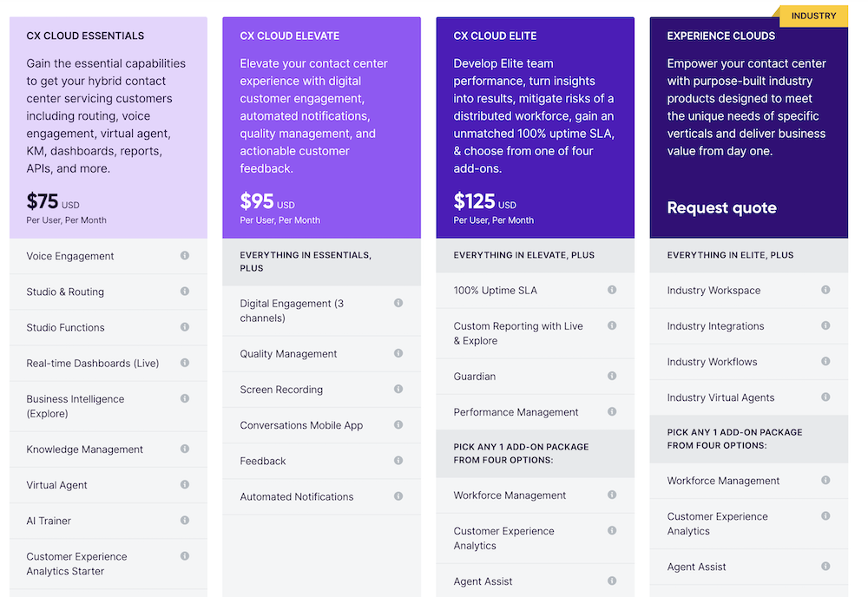The height and width of the screenshot is (597, 868).
Task: Select the CX Cloud Elite heading
Action: [495, 36]
